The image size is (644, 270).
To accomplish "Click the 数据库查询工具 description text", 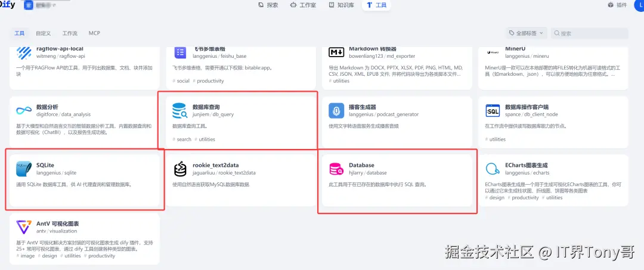I will pyautogui.click(x=190, y=126).
